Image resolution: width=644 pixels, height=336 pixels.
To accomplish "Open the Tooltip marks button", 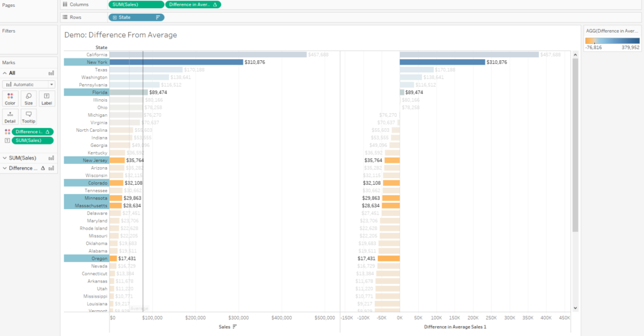I will pyautogui.click(x=28, y=116).
